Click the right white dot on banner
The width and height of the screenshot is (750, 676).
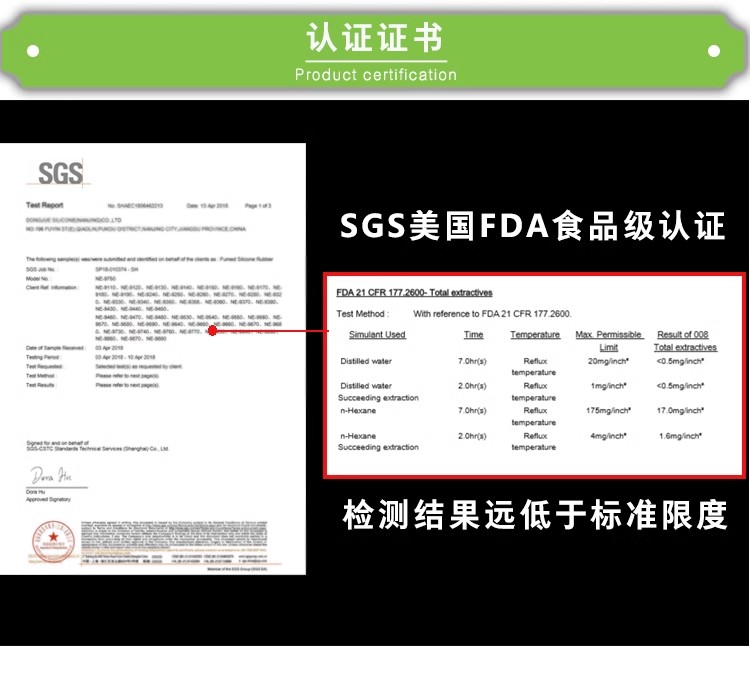coord(714,51)
